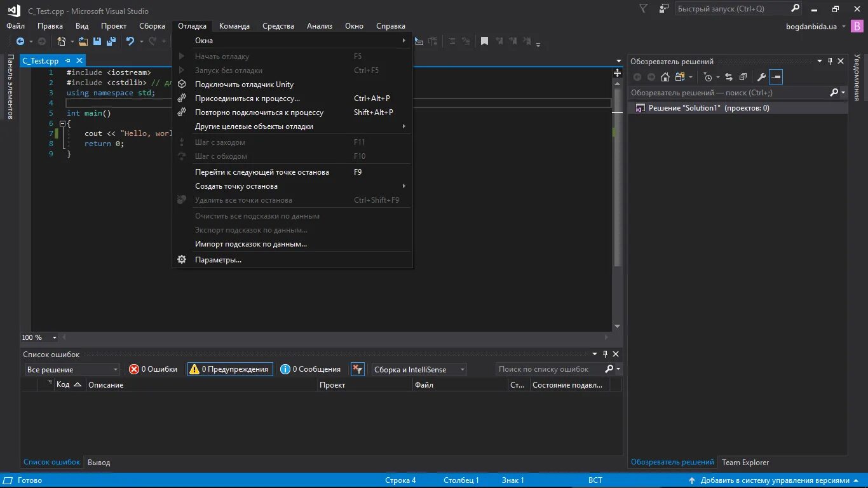The width and height of the screenshot is (868, 488).
Task: Click the Поиск по списку ошибок field
Action: click(x=549, y=369)
